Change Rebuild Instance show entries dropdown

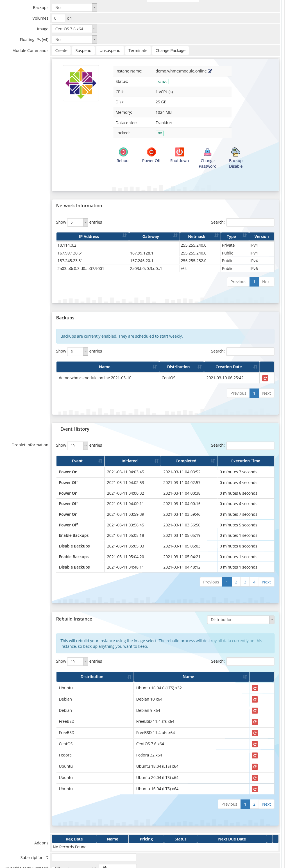click(x=78, y=661)
